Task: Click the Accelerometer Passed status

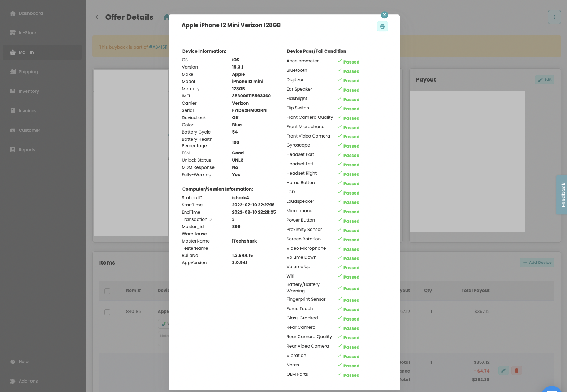Action: coord(349,62)
